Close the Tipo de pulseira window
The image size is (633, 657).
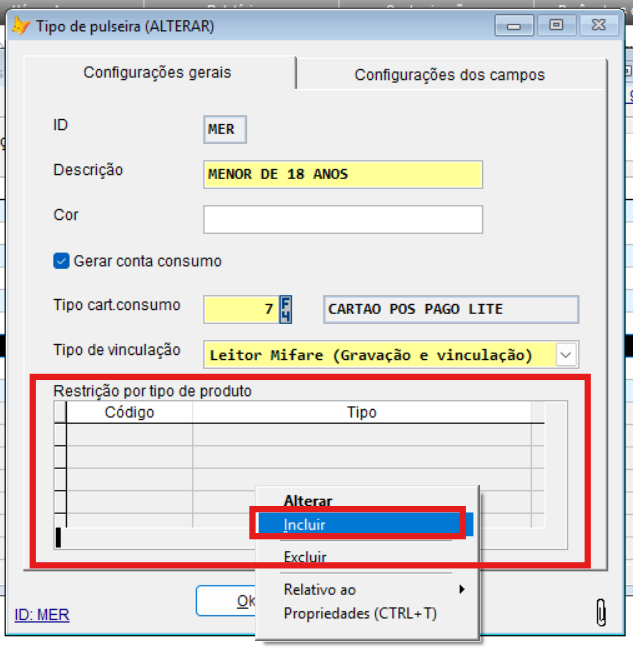pyautogui.click(x=598, y=25)
